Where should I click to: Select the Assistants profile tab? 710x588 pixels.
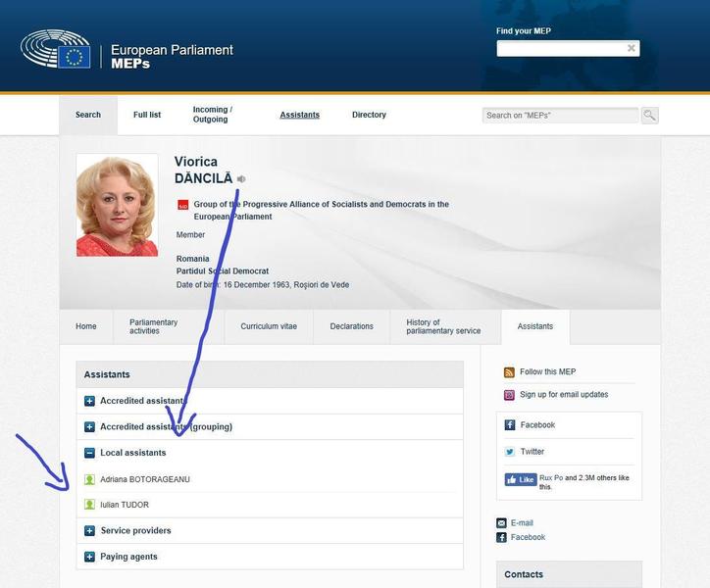tap(535, 326)
